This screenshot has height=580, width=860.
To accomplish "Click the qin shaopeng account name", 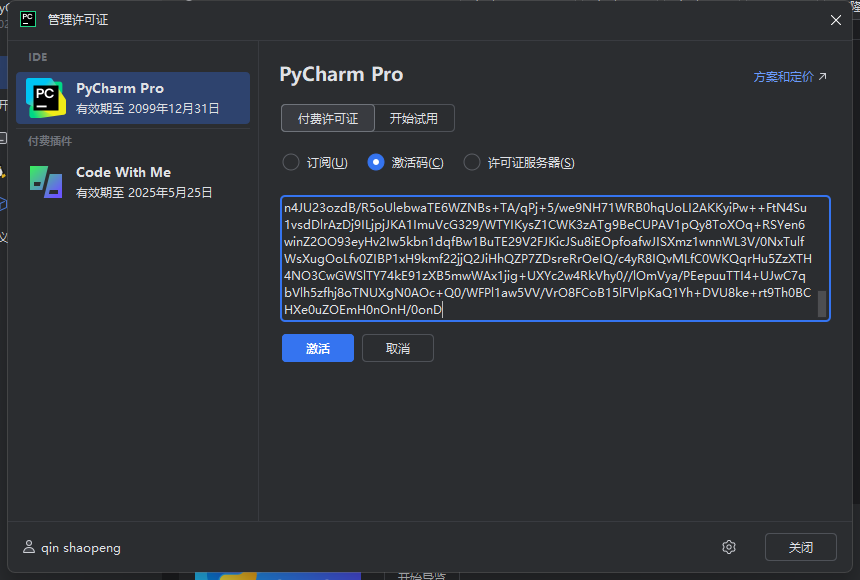I will coord(81,548).
